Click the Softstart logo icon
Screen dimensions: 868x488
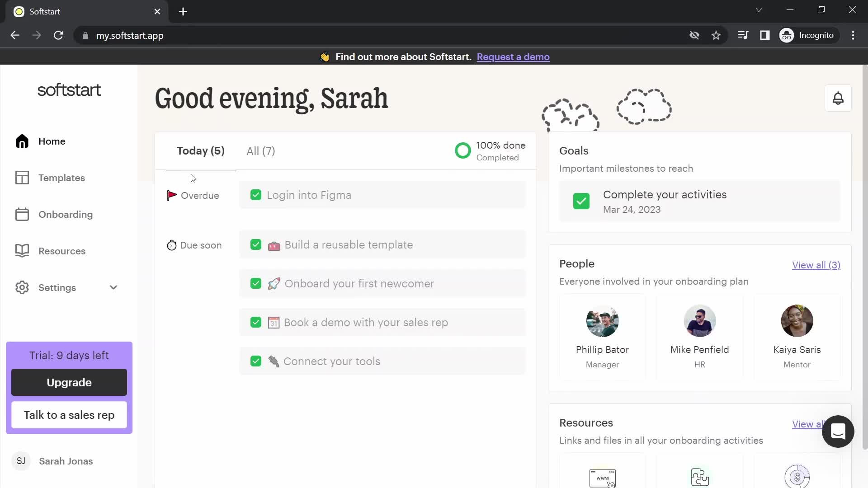tap(69, 90)
